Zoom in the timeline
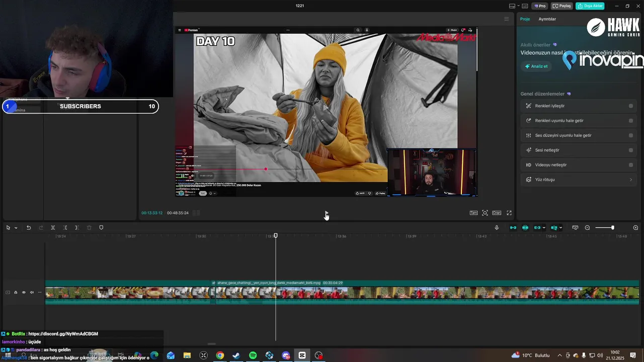Viewport: 644px width, 362px height. tap(635, 228)
